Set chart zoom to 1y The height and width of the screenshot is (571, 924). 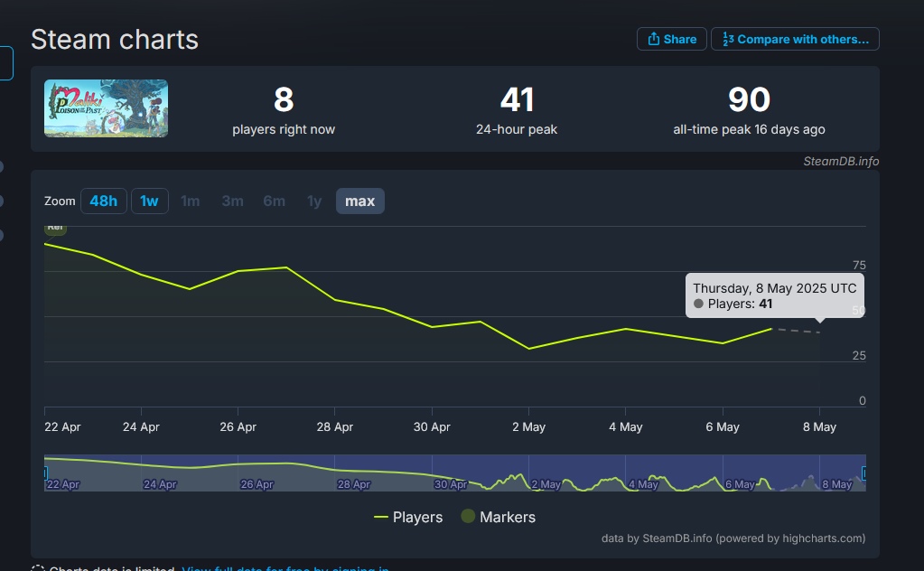pyautogui.click(x=314, y=201)
